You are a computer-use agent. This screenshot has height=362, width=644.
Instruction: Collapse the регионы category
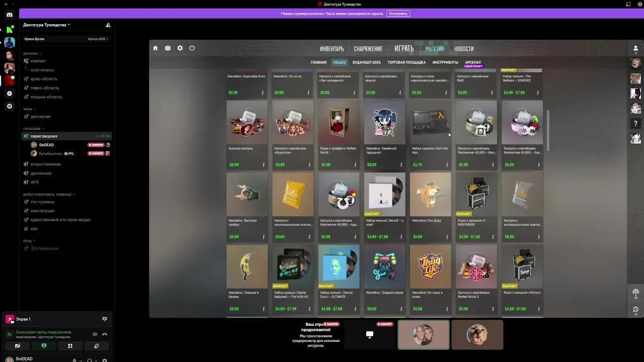[x=32, y=53]
